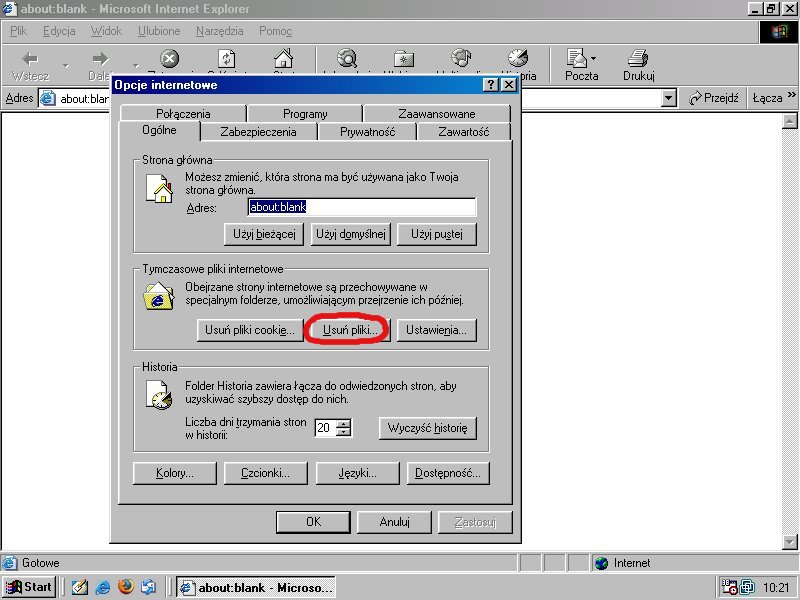Open the Języki dialog button
Screen dimensions: 800x600
click(357, 473)
